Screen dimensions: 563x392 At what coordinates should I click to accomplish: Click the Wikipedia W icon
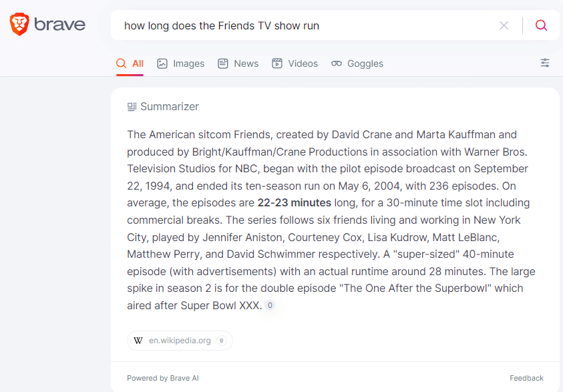[x=138, y=341]
